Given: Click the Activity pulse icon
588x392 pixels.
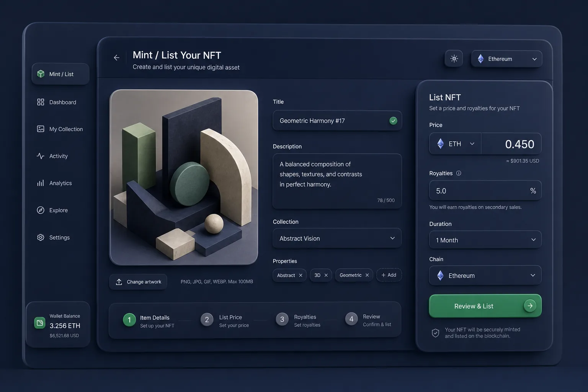Looking at the screenshot, I should (41, 156).
